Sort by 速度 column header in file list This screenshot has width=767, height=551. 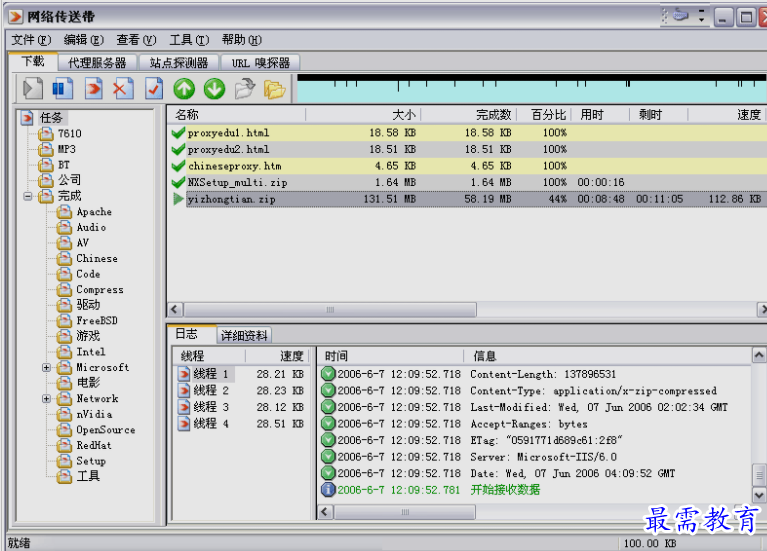coord(727,115)
